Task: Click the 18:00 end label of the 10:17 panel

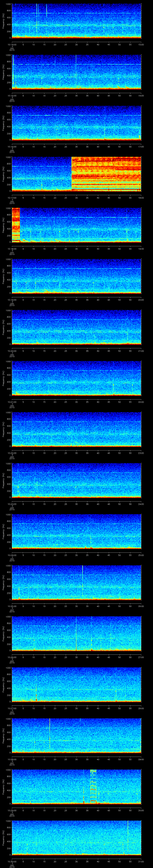Action: click(141, 198)
